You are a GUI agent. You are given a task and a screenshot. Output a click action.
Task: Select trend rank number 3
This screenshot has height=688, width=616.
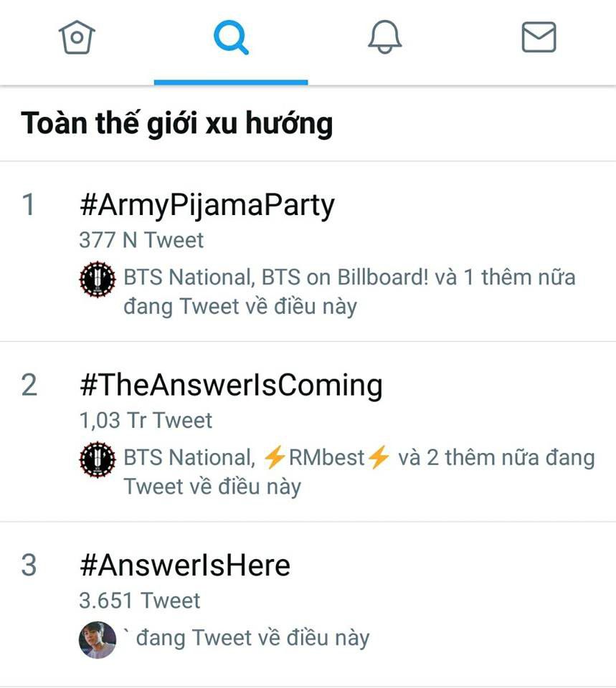coord(29,565)
